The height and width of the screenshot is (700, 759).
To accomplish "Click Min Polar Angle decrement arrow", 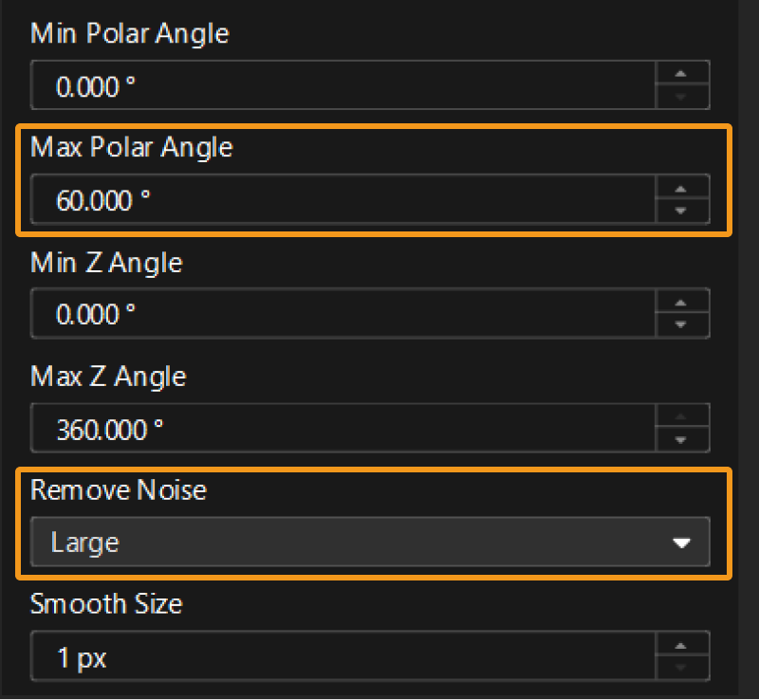I will pos(680,97).
